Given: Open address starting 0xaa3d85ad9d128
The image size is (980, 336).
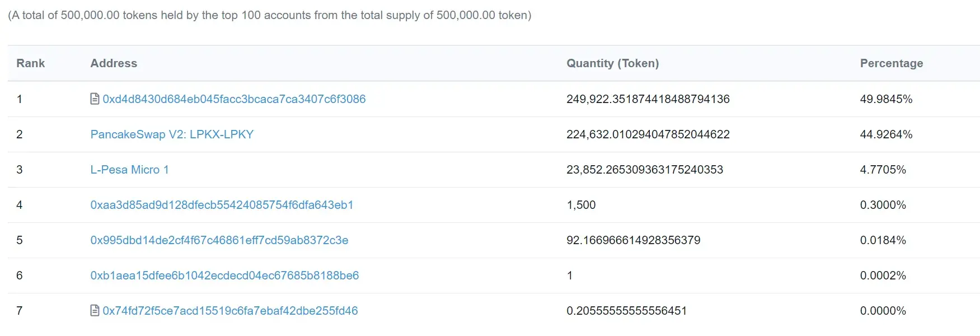Looking at the screenshot, I should 222,205.
